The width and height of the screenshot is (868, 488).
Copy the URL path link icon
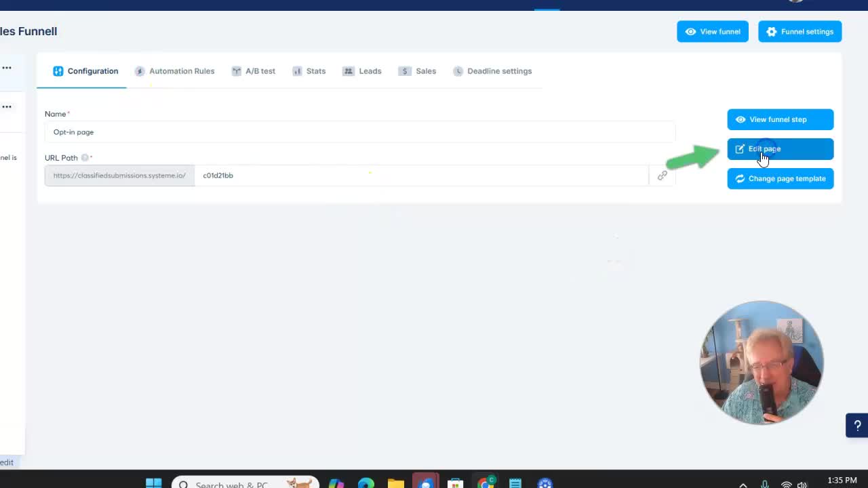[662, 176]
